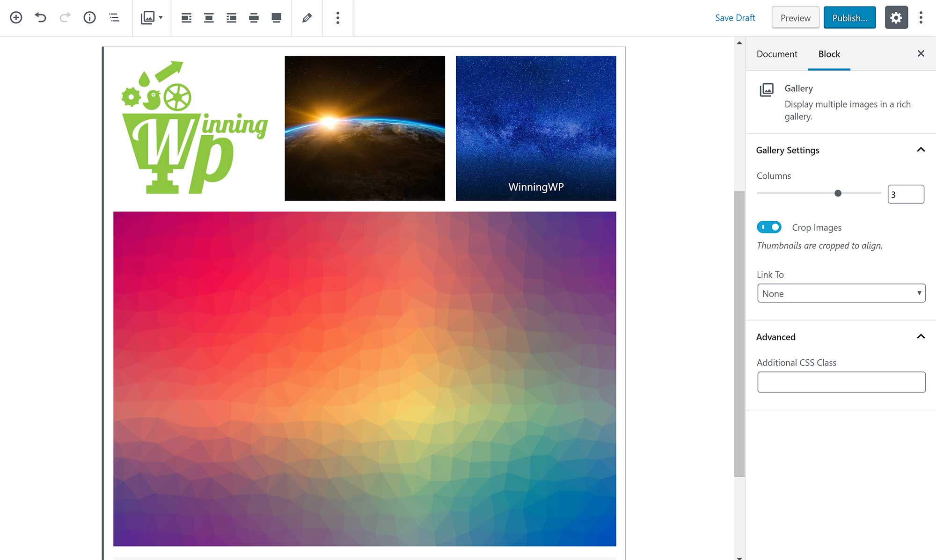Toggle the settings gear sidebar
The image size is (936, 560).
896,18
